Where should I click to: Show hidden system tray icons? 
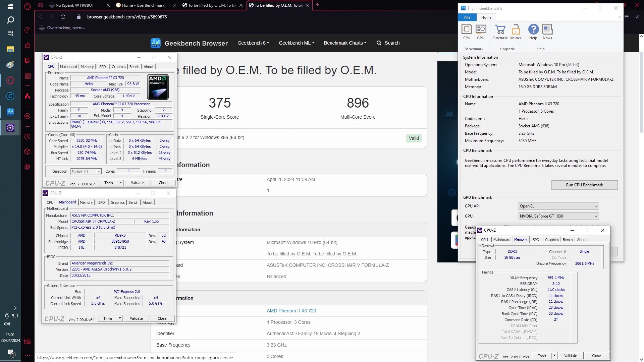[15, 308]
